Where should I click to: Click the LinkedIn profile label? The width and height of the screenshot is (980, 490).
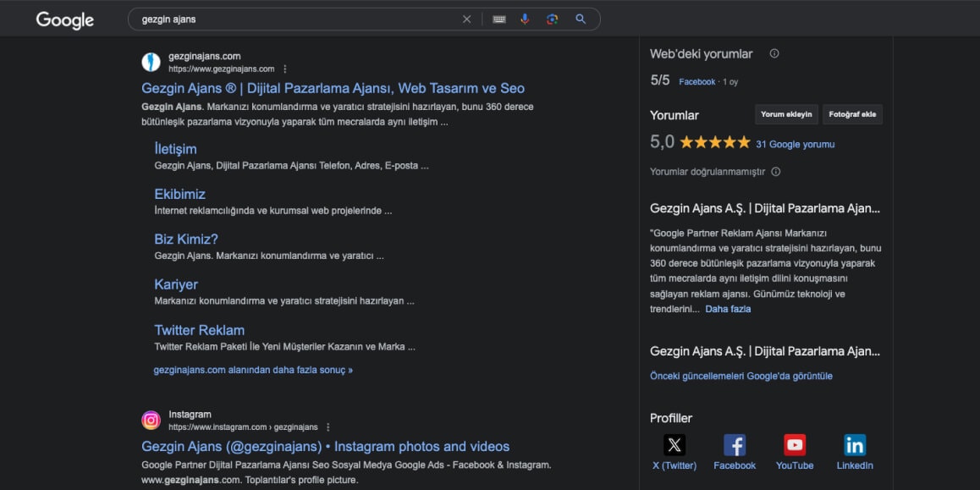855,465
